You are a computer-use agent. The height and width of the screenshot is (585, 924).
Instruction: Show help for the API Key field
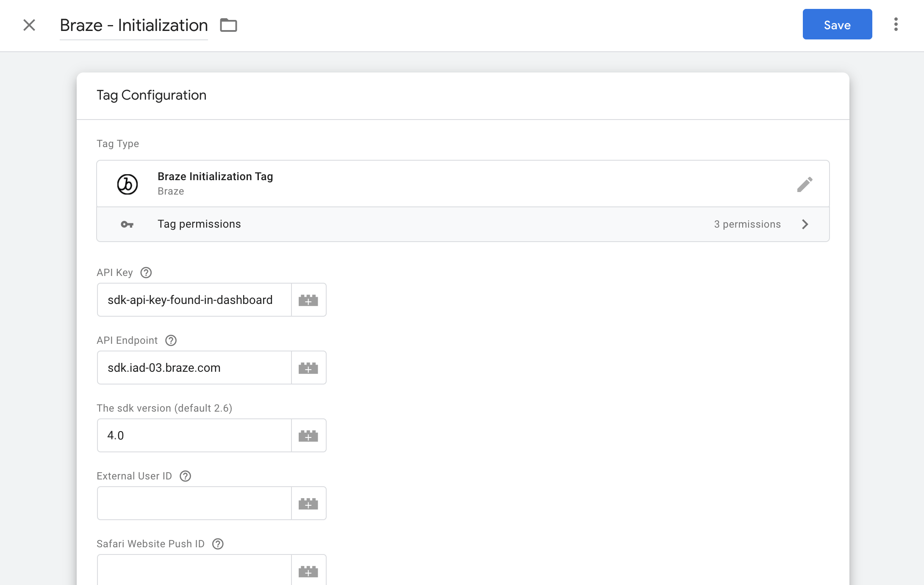pyautogui.click(x=146, y=273)
